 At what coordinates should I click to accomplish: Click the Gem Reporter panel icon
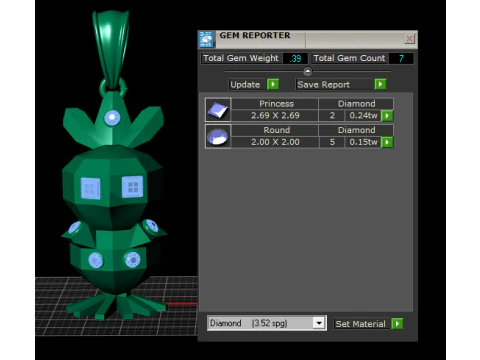click(206, 40)
